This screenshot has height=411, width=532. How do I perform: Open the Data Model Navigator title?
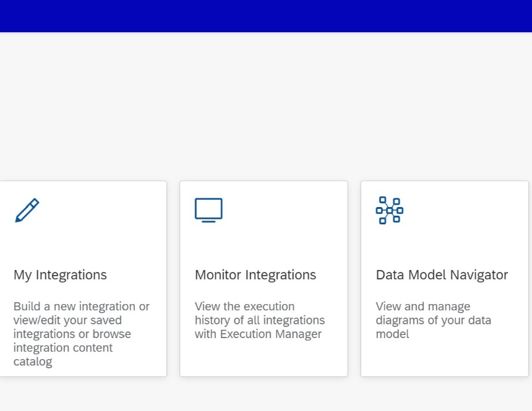[x=442, y=274]
